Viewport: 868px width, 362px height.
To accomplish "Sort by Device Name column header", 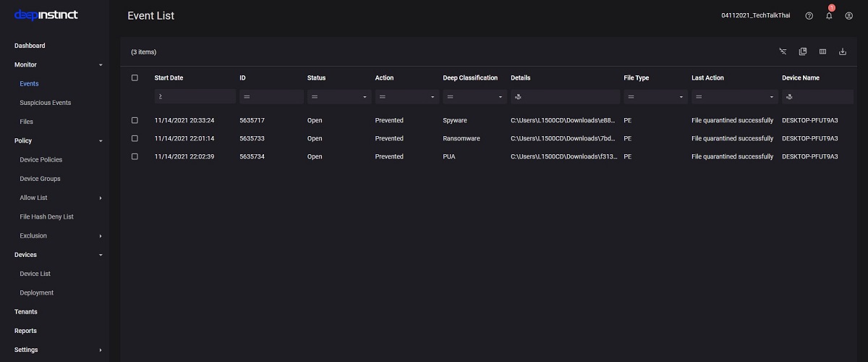I will coord(801,77).
